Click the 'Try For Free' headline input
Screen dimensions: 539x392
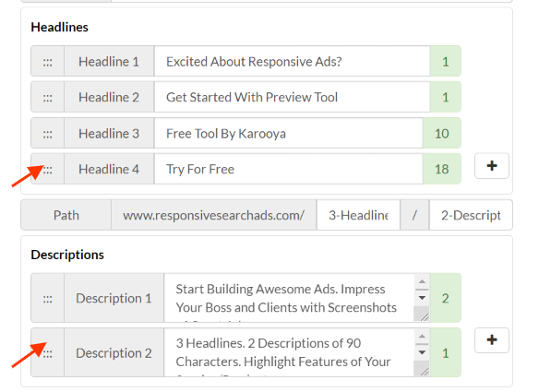click(x=288, y=170)
